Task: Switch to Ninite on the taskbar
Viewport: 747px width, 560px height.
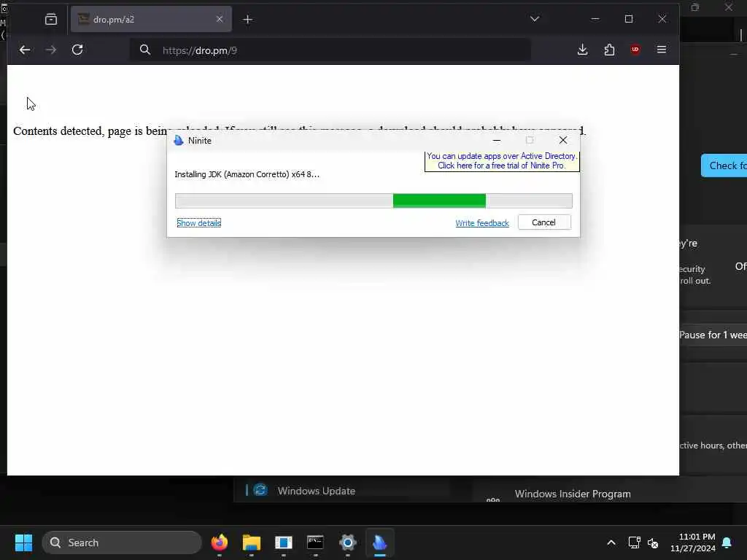Action: (379, 542)
